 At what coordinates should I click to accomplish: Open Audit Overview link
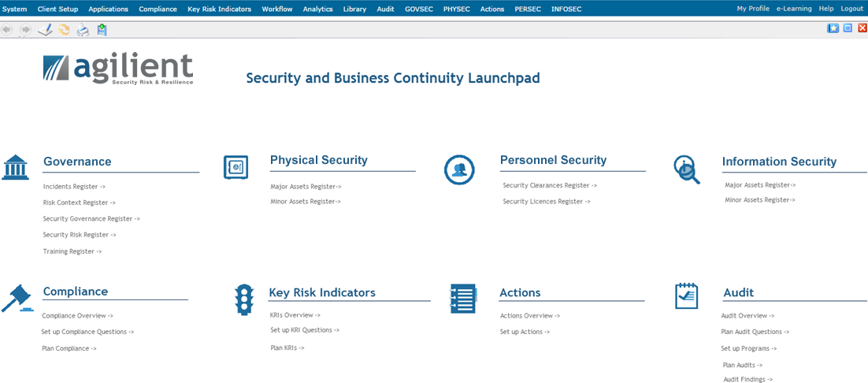[x=747, y=316]
